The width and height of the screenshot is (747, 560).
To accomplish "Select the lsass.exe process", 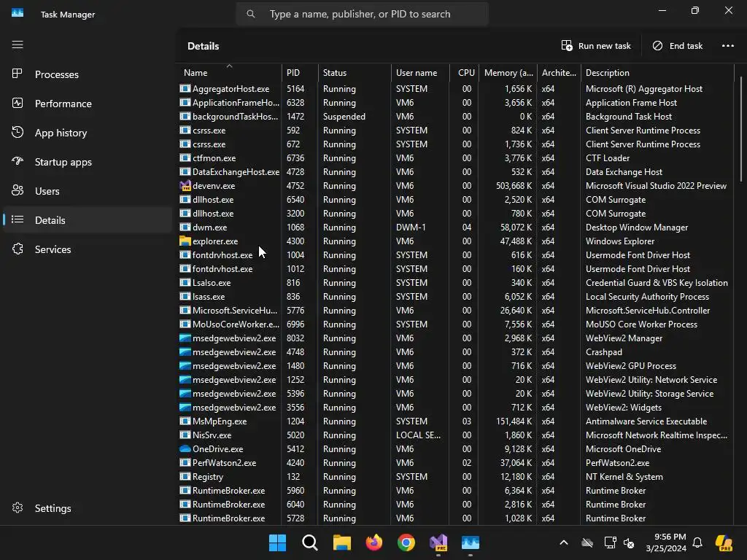I will pos(455,296).
